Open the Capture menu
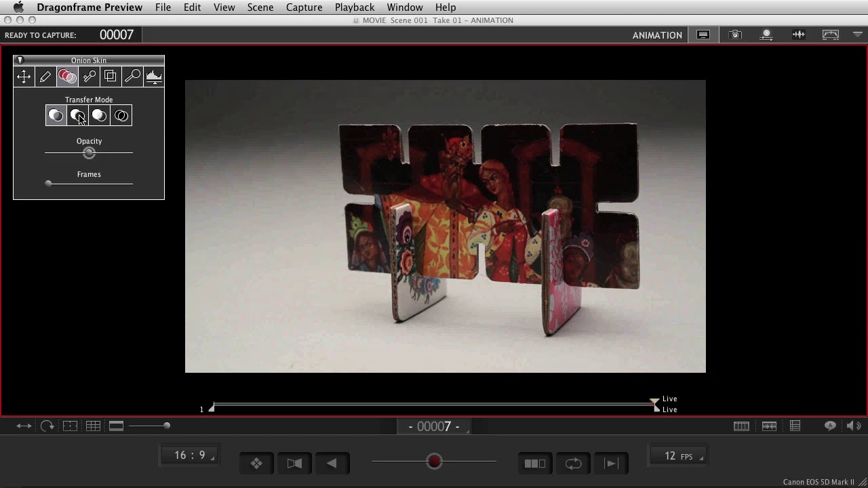Image resolution: width=868 pixels, height=488 pixels. point(304,7)
